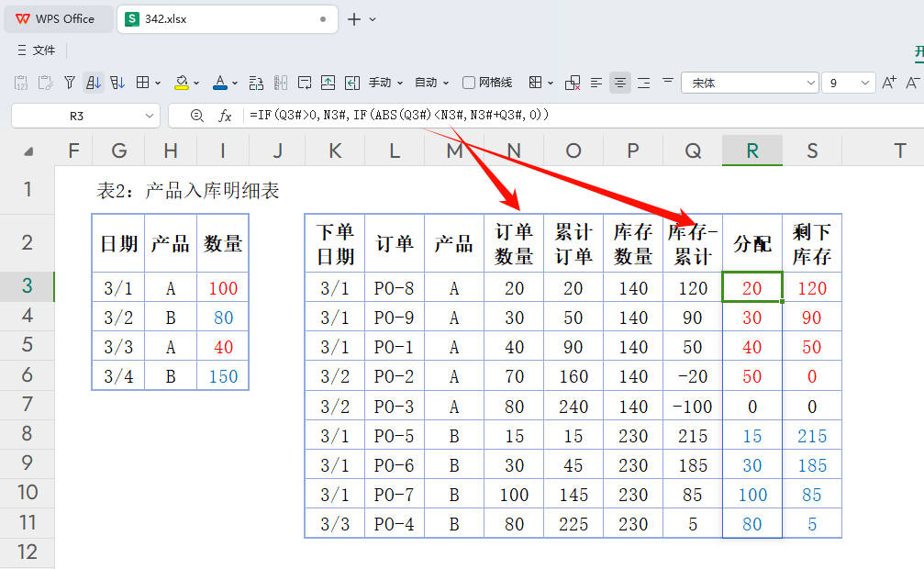Click the wrap text icon
Image resolution: width=924 pixels, height=569 pixels.
coord(305,83)
